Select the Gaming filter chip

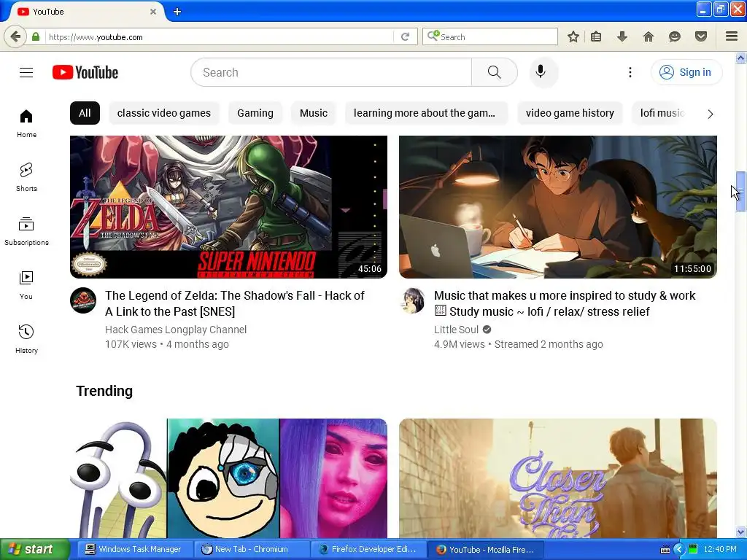(x=255, y=113)
